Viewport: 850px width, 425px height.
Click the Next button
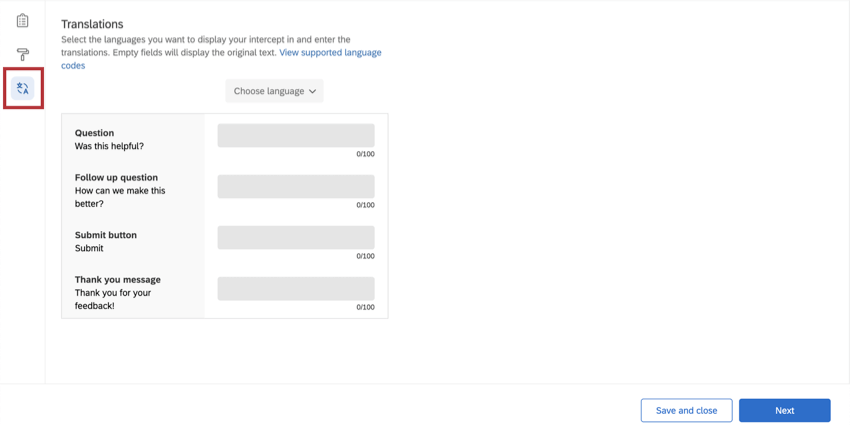tap(784, 410)
